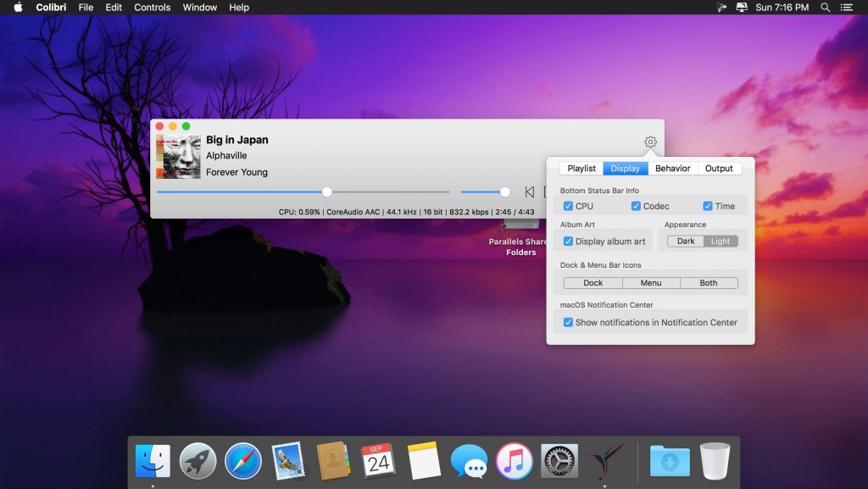Uncheck the CPU status bar checkbox
Image resolution: width=868 pixels, height=489 pixels.
click(x=569, y=206)
